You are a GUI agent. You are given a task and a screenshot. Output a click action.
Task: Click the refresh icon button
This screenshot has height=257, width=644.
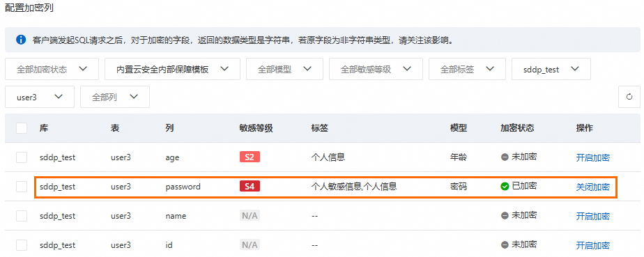tap(629, 97)
